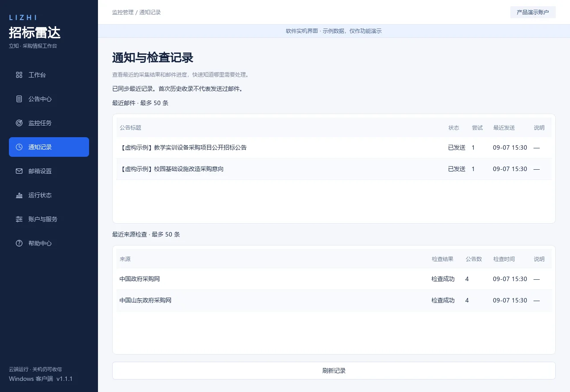Viewport: 570px width, 392px height.
Task: Click the 招标雷达 logo title
Action: click(35, 33)
